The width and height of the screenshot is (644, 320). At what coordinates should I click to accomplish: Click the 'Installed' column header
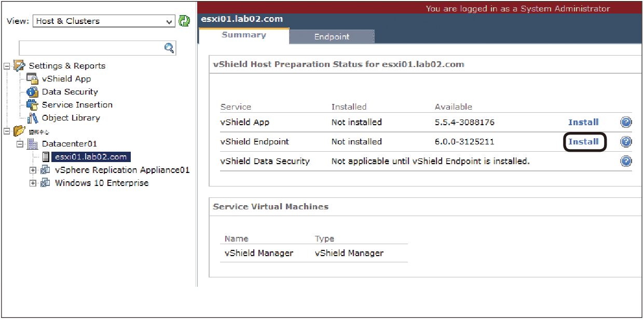click(x=349, y=107)
